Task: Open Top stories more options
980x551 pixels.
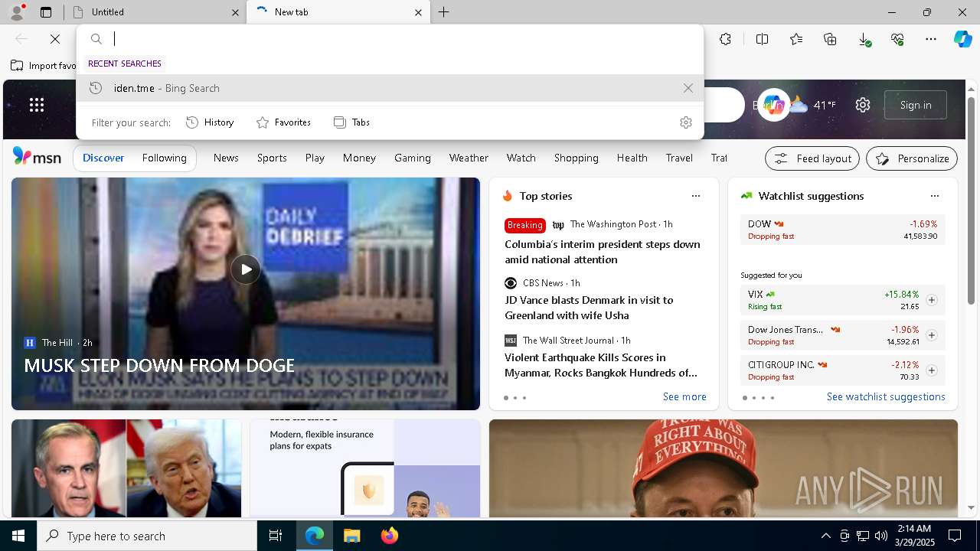Action: coord(696,196)
